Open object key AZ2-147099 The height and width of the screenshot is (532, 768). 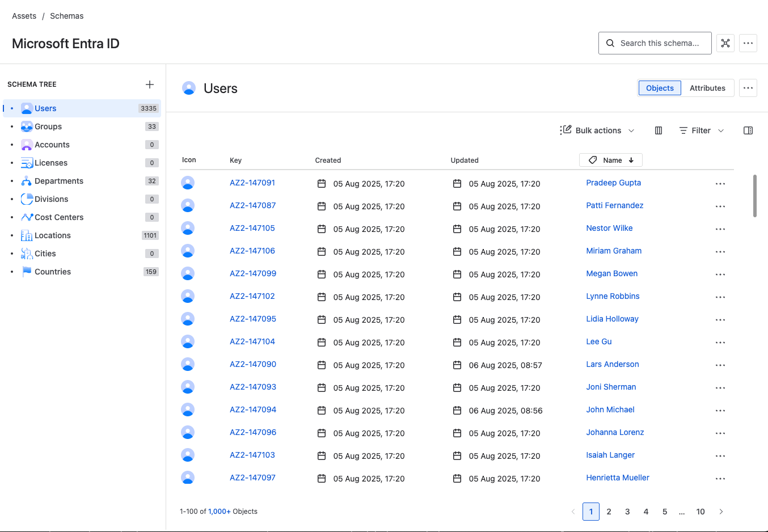pos(253,273)
